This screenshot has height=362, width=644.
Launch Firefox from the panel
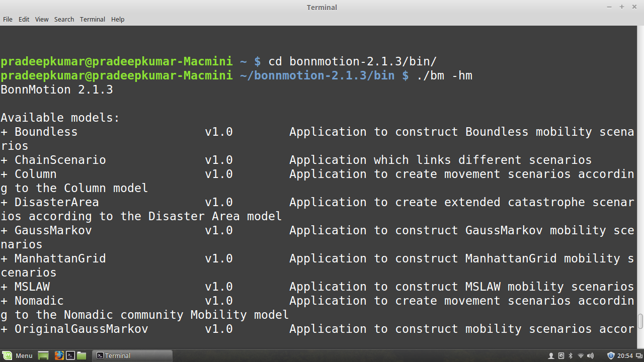click(59, 355)
